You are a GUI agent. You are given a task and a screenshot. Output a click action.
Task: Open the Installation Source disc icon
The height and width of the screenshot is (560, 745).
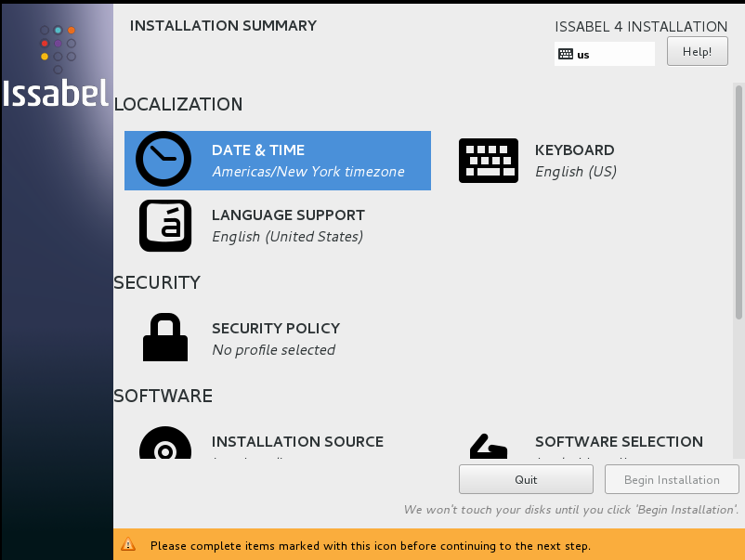163,443
